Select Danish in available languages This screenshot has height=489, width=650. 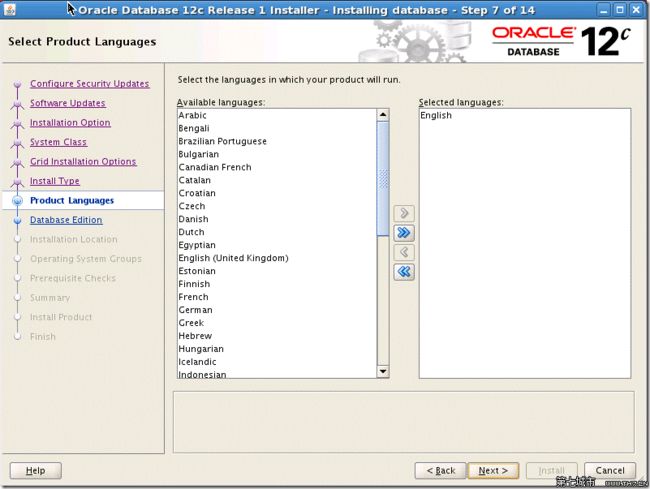[x=276, y=219]
